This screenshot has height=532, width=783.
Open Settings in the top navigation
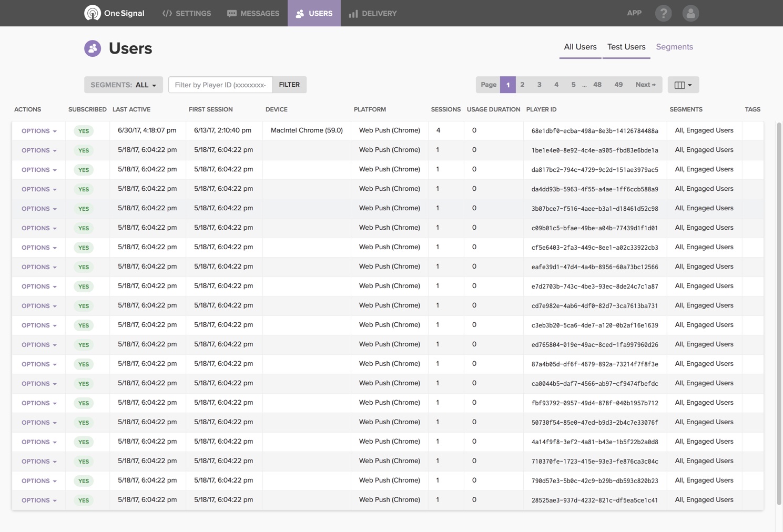(x=187, y=13)
